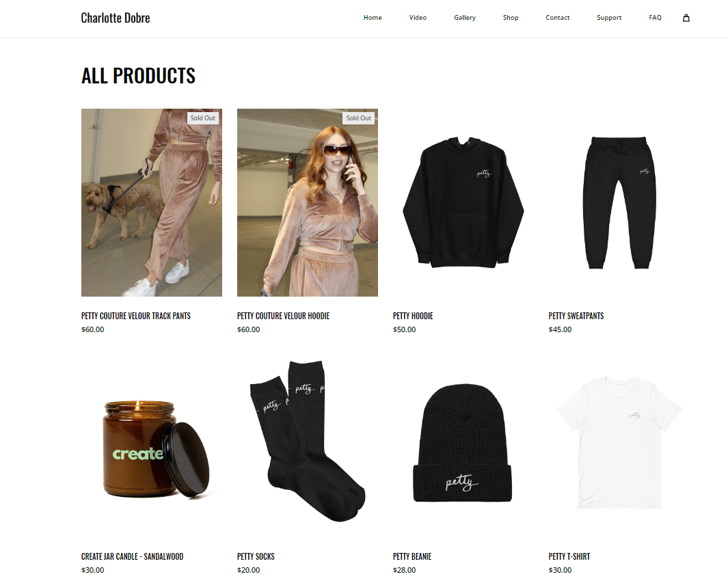728x583 pixels.
Task: Open the Contact page
Action: [557, 18]
